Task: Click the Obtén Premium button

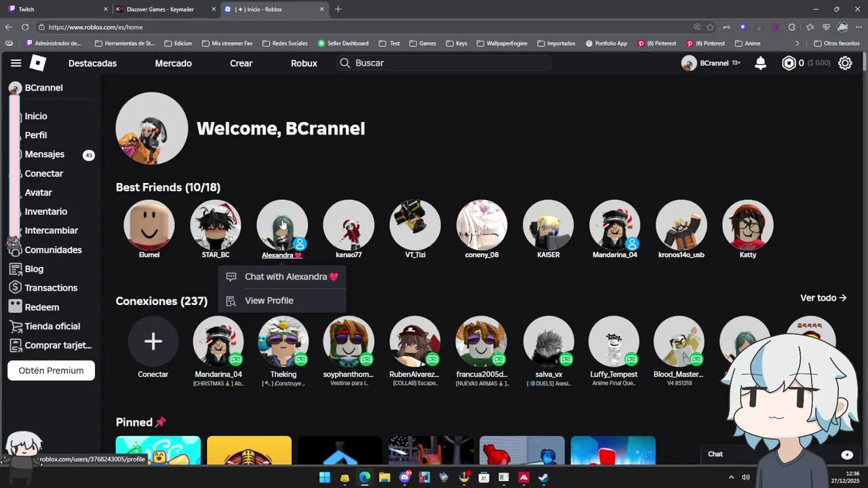Action: point(51,371)
